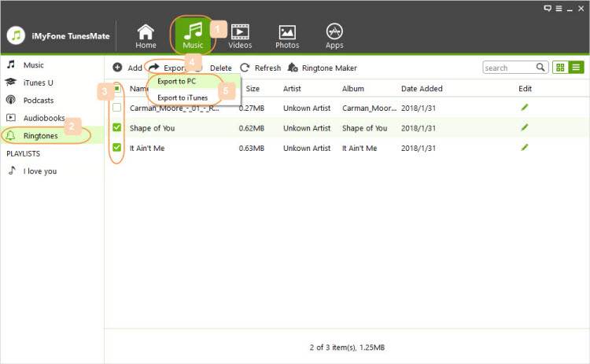Screen dimensions: 590x364
Task: Click the 0.62MB size cell
Action: pyautogui.click(x=252, y=128)
